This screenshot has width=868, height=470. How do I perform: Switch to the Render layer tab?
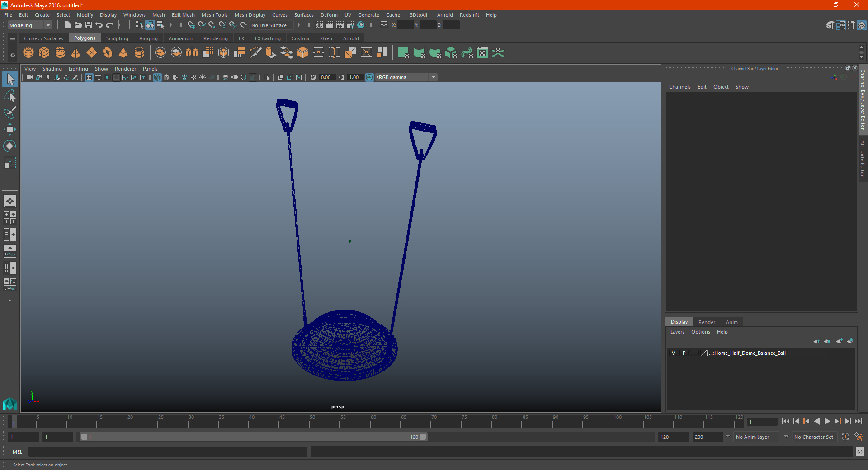707,322
